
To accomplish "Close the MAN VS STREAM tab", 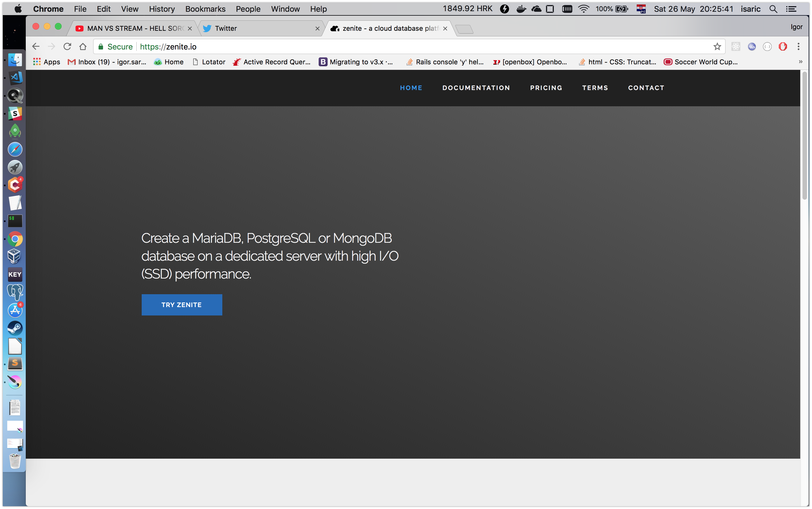I will tap(190, 29).
